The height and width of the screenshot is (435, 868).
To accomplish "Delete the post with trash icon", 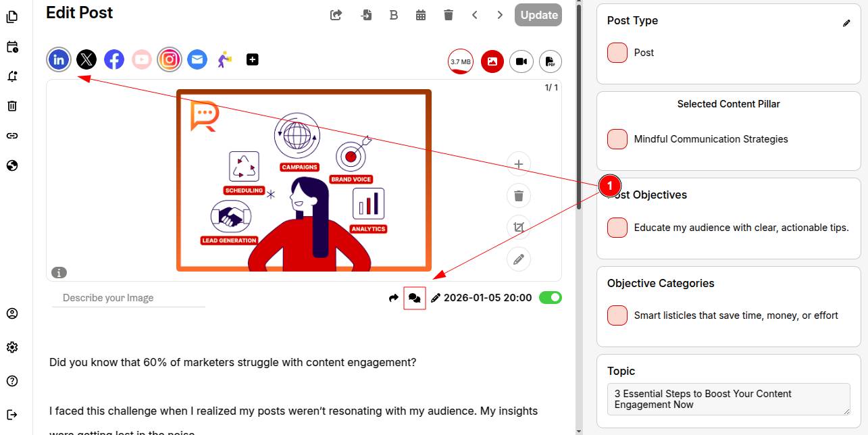I will [x=449, y=15].
